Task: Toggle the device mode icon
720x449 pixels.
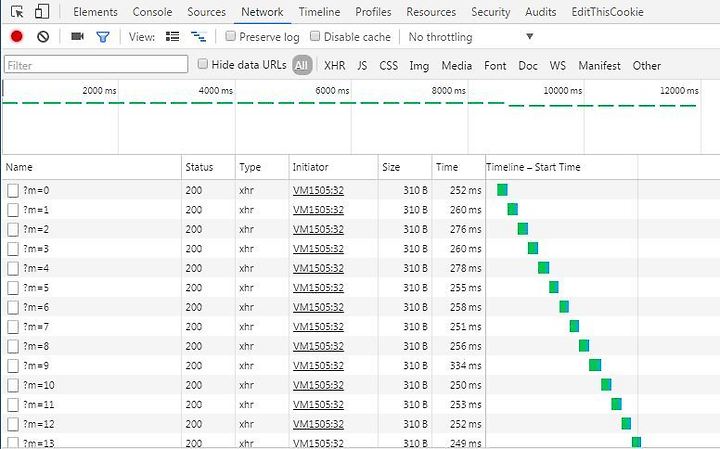Action: pyautogui.click(x=42, y=11)
